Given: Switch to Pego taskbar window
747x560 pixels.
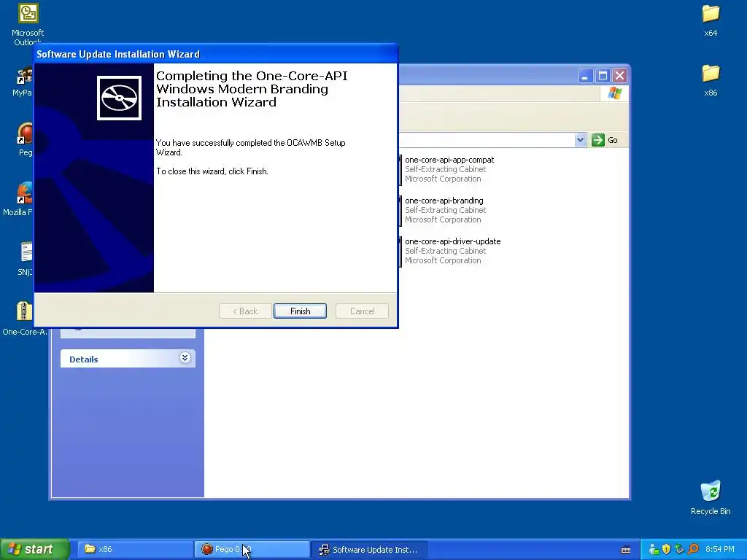Looking at the screenshot, I should pyautogui.click(x=252, y=549).
